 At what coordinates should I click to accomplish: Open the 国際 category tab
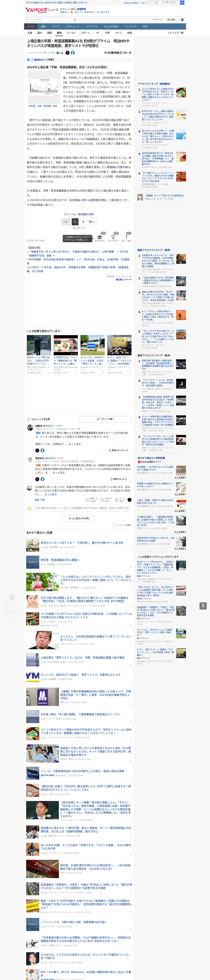49,33
